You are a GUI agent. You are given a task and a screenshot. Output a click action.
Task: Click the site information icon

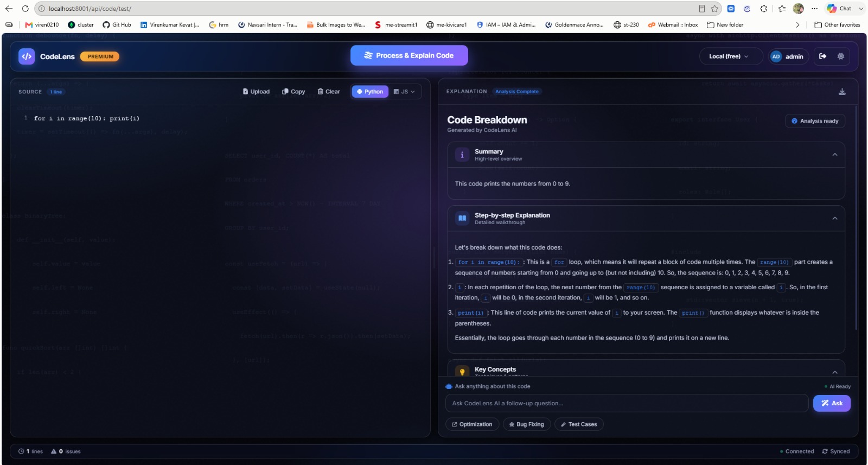tap(42, 9)
